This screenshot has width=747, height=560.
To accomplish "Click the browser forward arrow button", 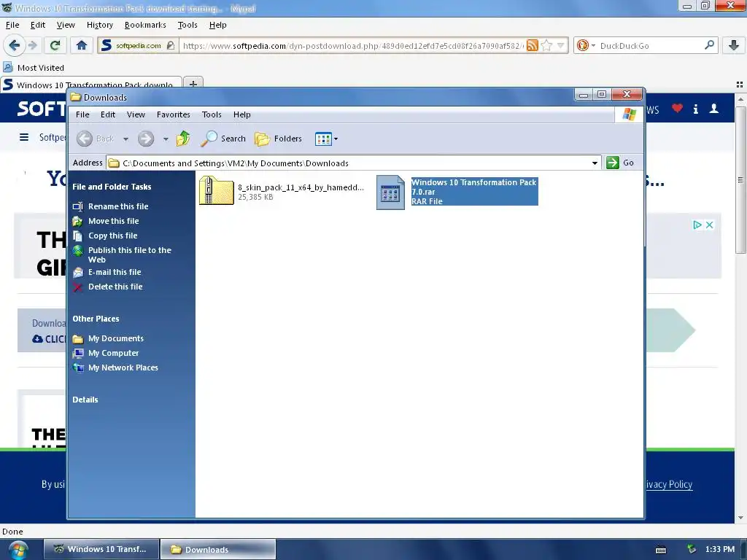I will coord(32,46).
